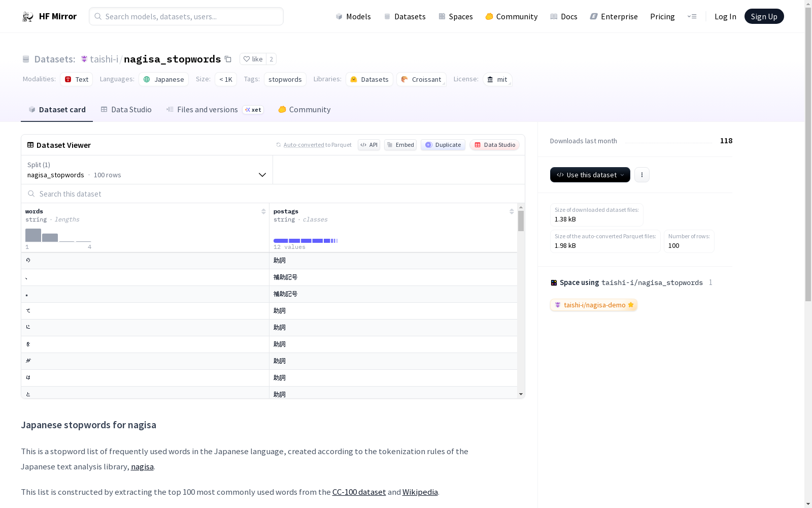The image size is (812, 508).
Task: Copy dataset name with the copy icon
Action: 228,59
